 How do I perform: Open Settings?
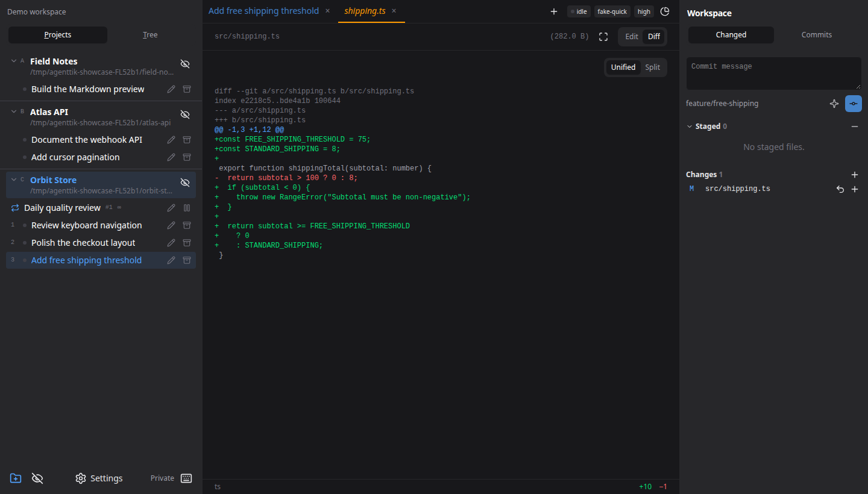click(x=99, y=478)
